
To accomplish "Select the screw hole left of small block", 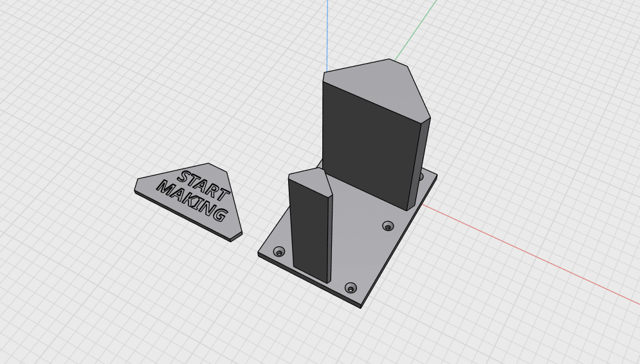I will click(x=279, y=251).
